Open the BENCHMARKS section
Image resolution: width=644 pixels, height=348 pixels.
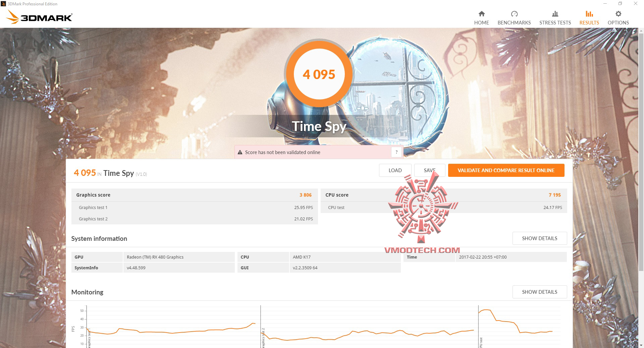[x=514, y=18]
